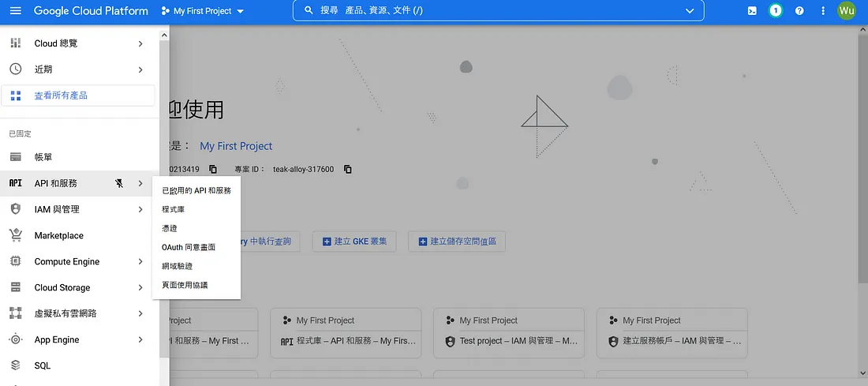Image resolution: width=868 pixels, height=386 pixels.
Task: Open 程式庫 – API 和服務 recent card
Action: [346, 332]
